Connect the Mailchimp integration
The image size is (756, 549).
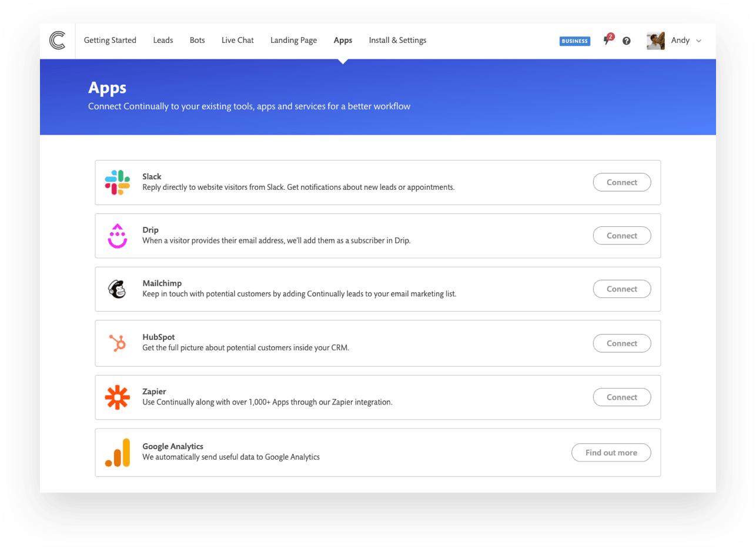621,289
